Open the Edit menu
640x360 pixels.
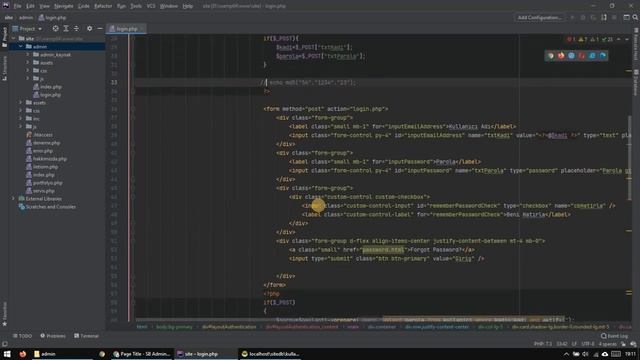tap(30, 6)
